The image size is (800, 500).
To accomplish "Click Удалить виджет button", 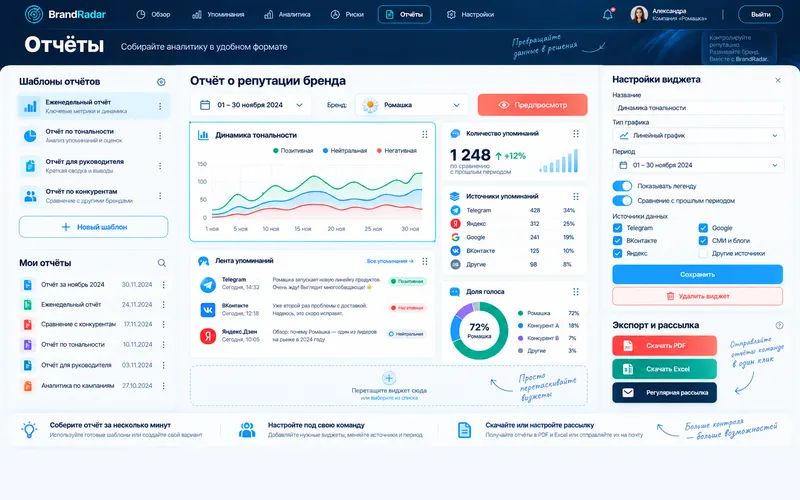I will coord(697,296).
